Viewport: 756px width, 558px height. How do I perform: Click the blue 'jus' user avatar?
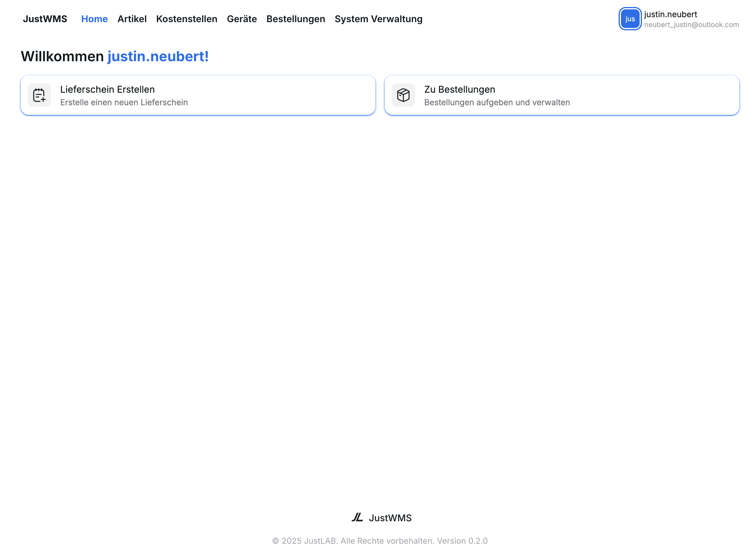[x=630, y=19]
